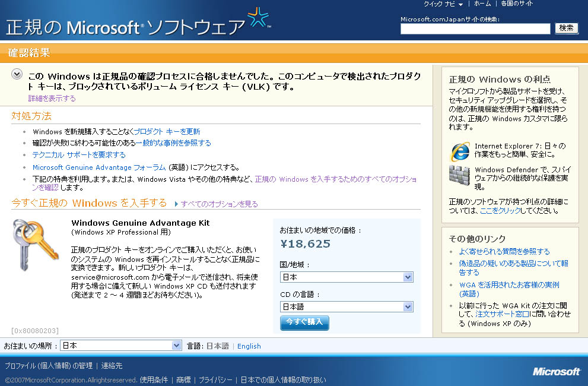Click ここをクリック link in benefits panel

[501, 211]
